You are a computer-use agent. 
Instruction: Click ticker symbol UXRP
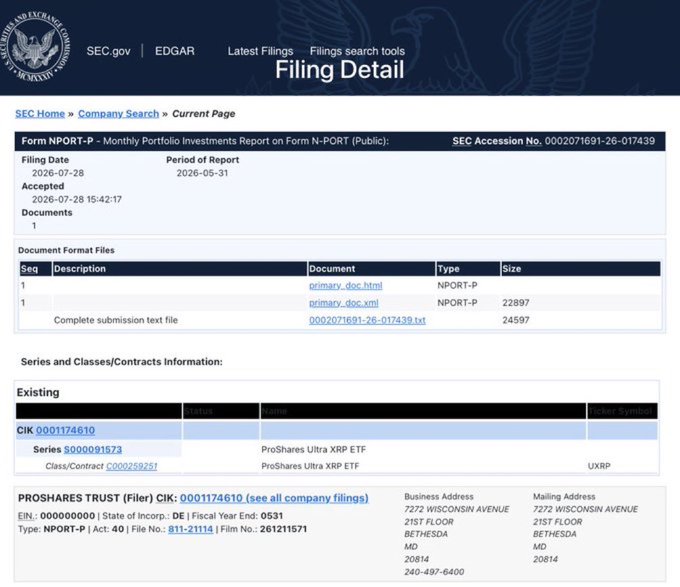599,466
